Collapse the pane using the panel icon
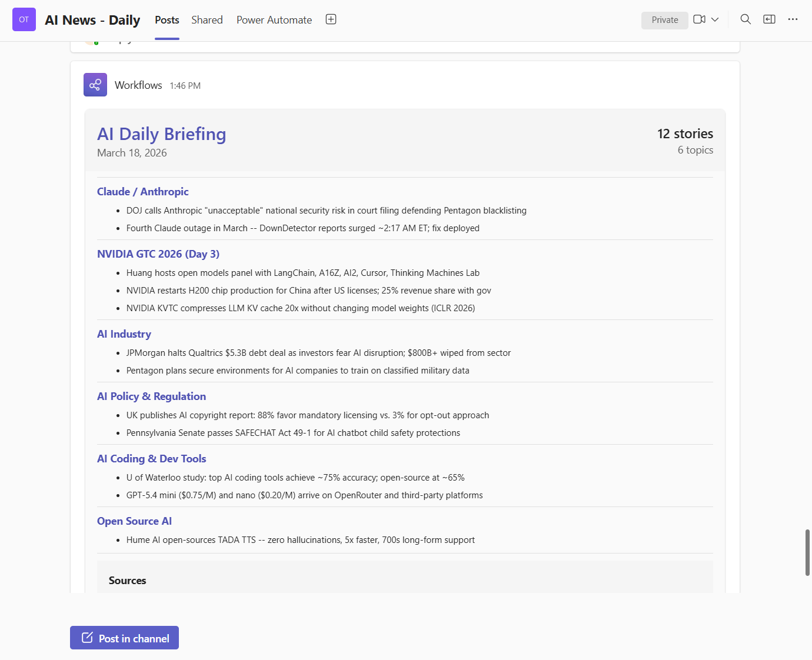This screenshot has height=660, width=812. coord(769,19)
